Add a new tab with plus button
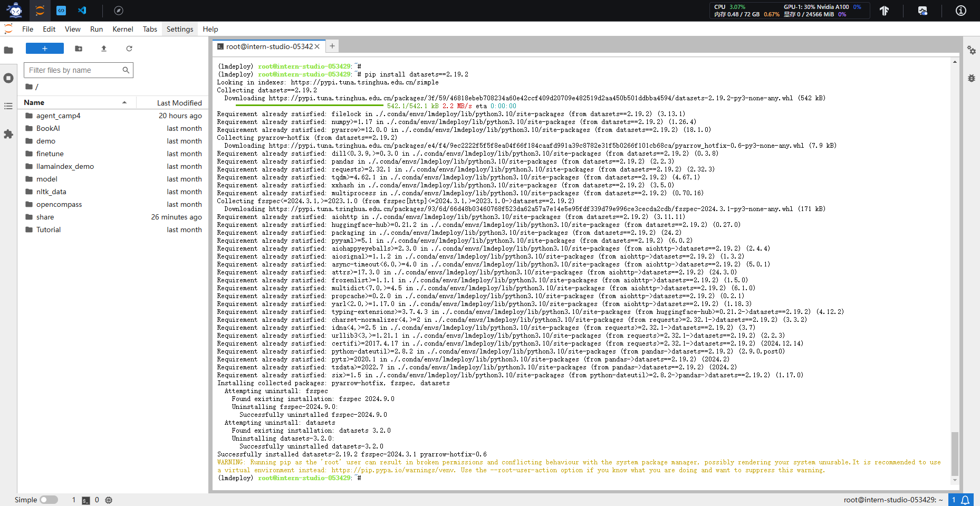The height and width of the screenshot is (506, 980). 332,46
